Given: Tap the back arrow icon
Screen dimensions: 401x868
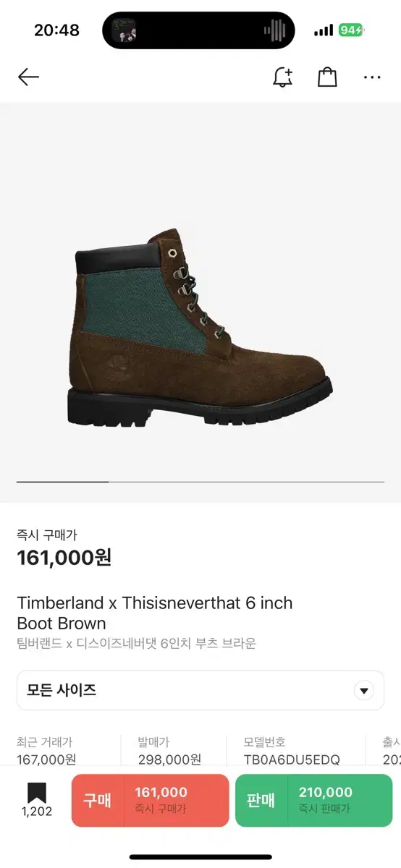Looking at the screenshot, I should pyautogui.click(x=28, y=77).
